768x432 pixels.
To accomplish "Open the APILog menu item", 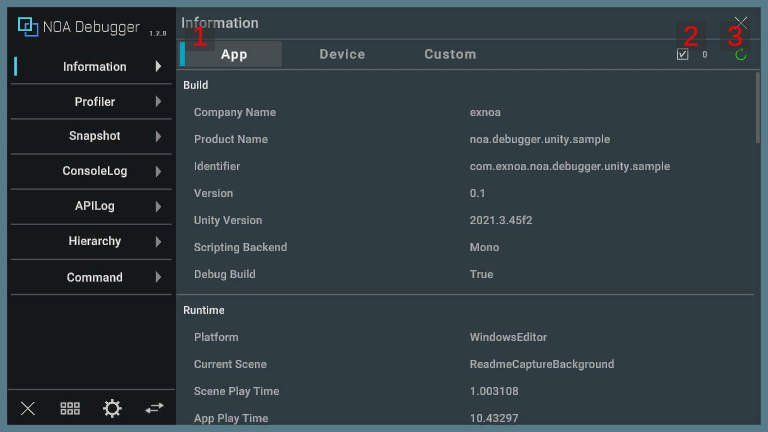I will 94,206.
